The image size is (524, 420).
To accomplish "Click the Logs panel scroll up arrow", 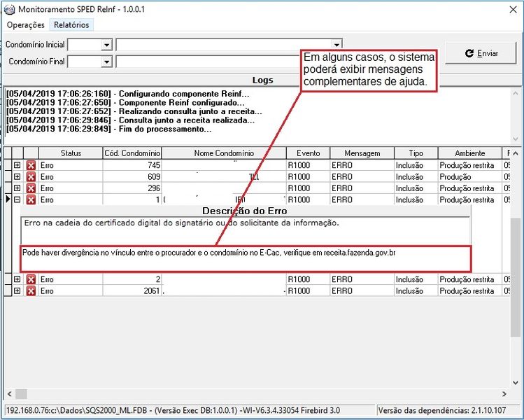I will [516, 94].
